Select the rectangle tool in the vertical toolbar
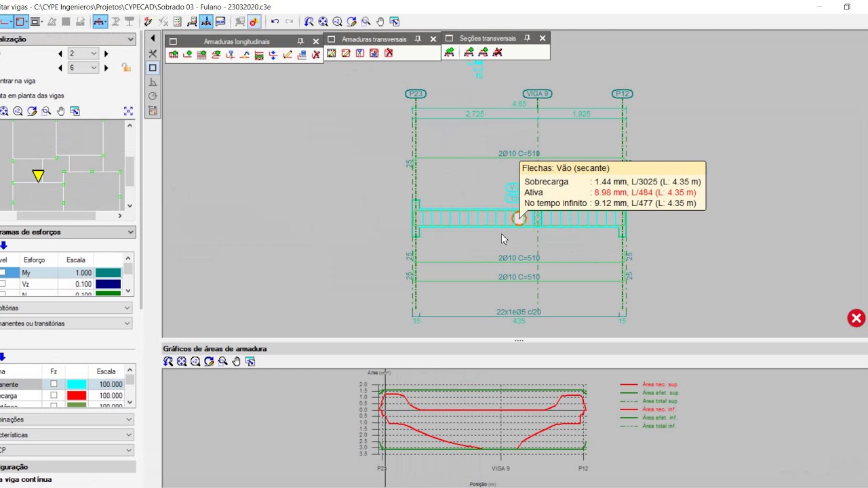This screenshot has width=868, height=488. point(153,68)
